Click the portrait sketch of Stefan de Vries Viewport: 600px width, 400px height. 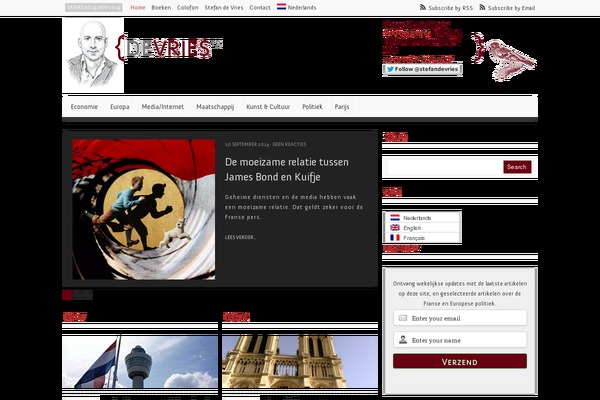click(x=93, y=55)
